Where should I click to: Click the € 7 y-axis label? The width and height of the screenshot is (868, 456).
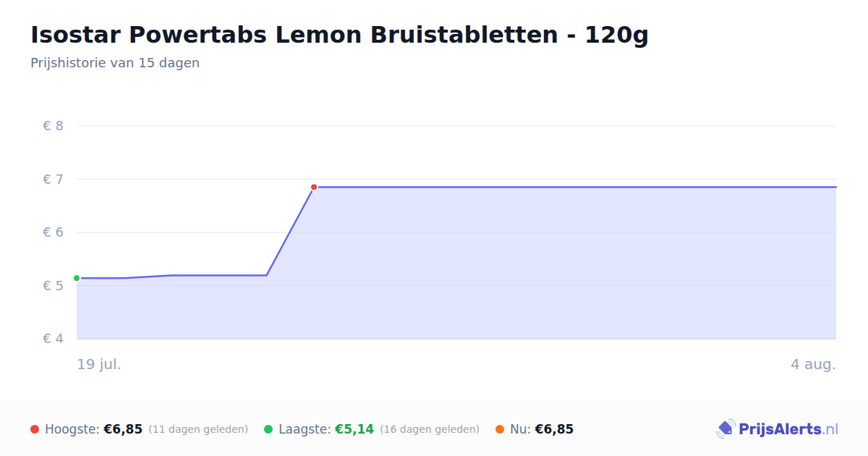(x=53, y=179)
